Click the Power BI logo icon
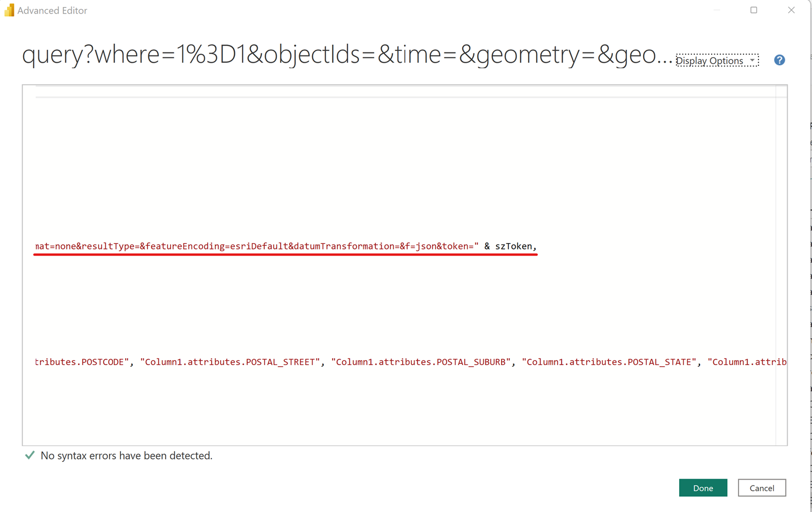 [x=9, y=10]
